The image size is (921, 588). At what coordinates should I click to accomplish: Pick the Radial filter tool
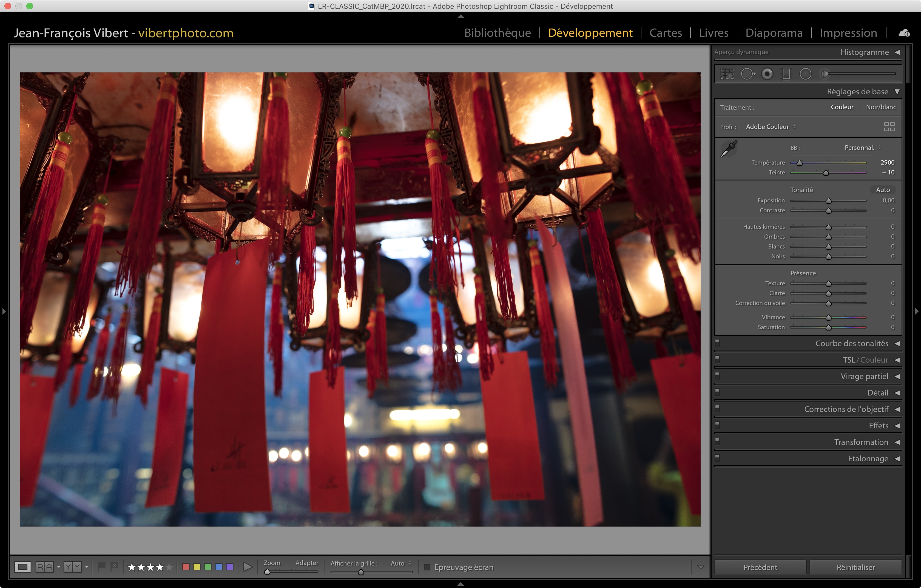(x=805, y=74)
